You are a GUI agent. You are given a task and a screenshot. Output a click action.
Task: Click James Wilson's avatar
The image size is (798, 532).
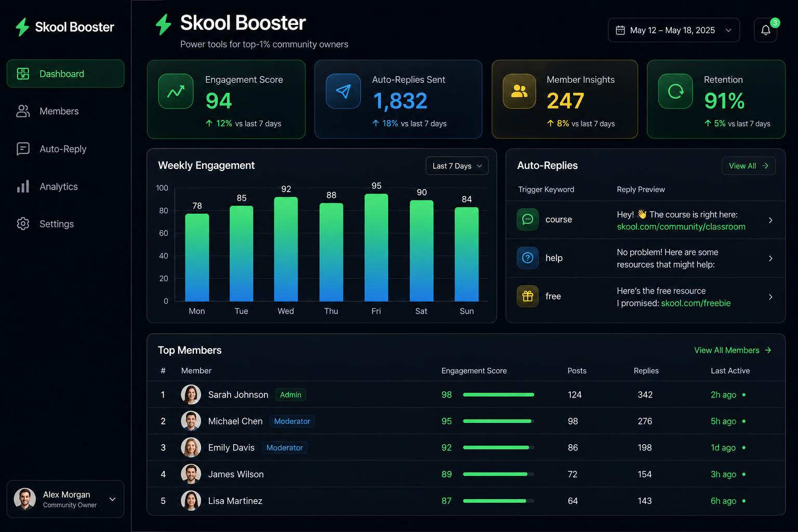(x=191, y=474)
